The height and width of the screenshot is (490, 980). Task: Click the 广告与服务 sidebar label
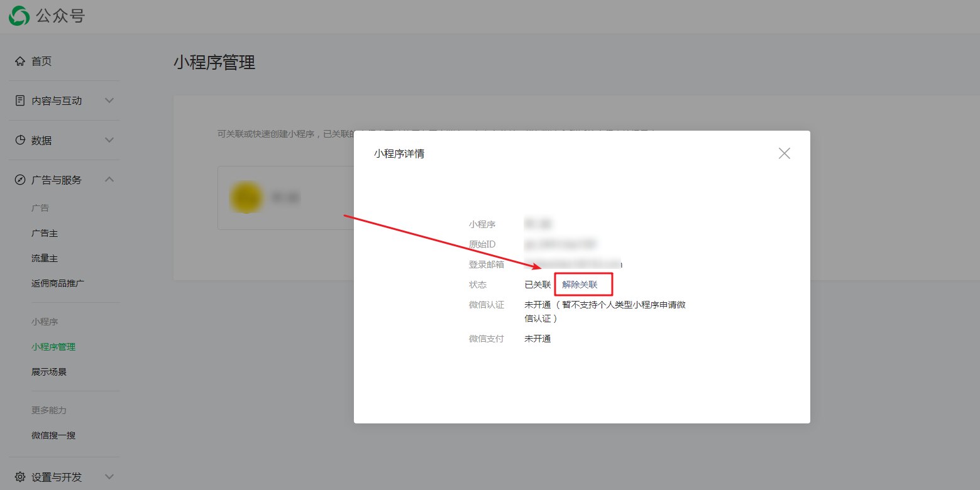(x=57, y=180)
